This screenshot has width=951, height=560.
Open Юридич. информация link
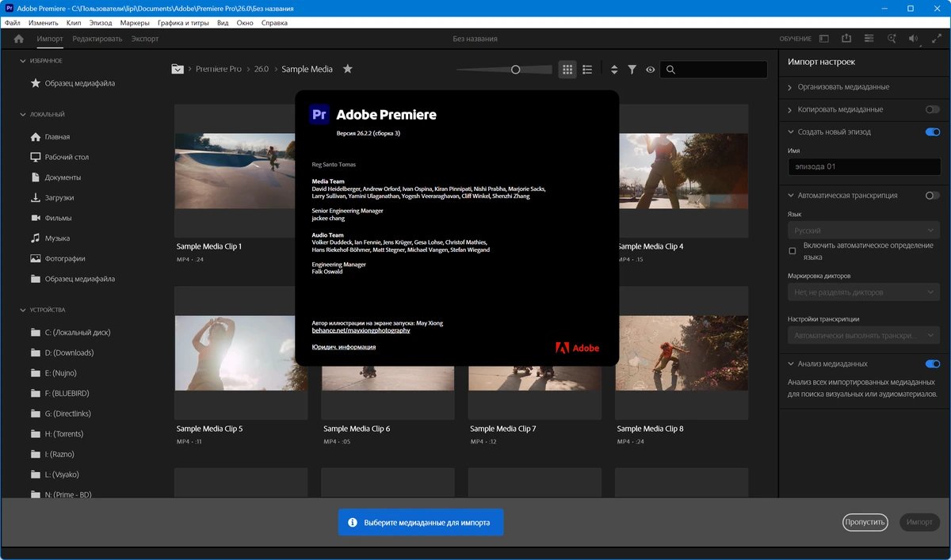coord(344,347)
